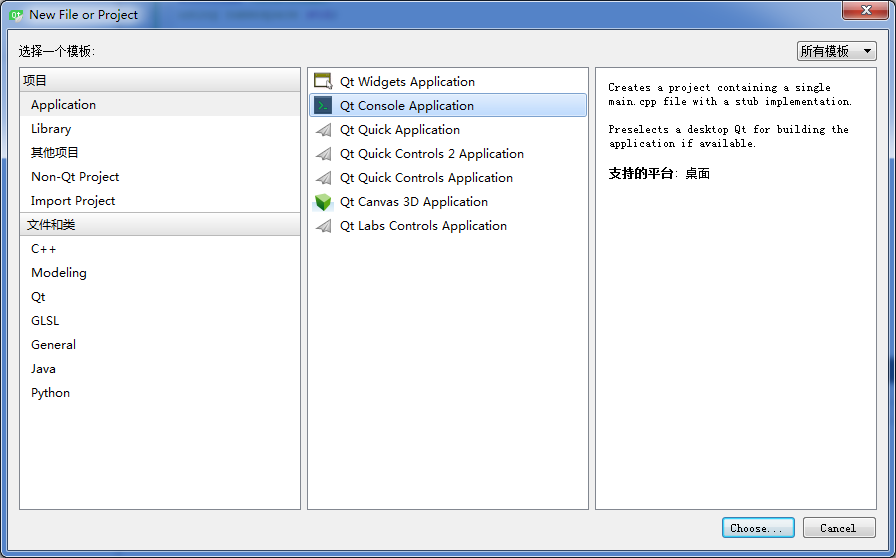Click the Cancel button
This screenshot has height=558, width=896.
point(839,528)
